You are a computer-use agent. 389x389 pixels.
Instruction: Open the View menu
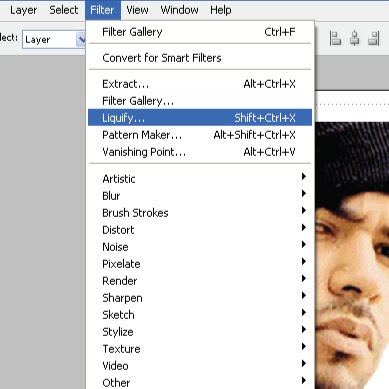tap(137, 10)
